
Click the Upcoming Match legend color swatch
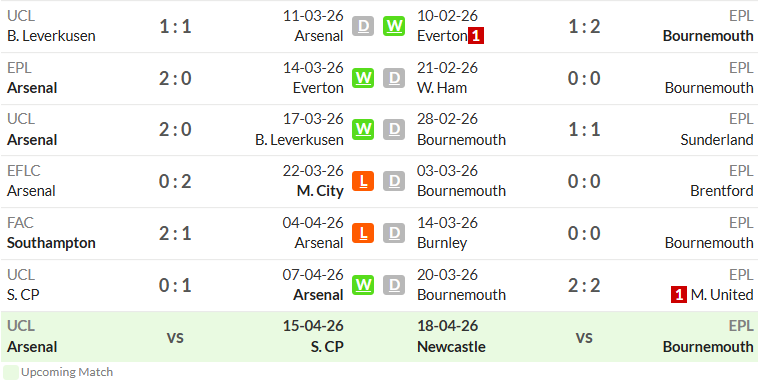tap(11, 373)
